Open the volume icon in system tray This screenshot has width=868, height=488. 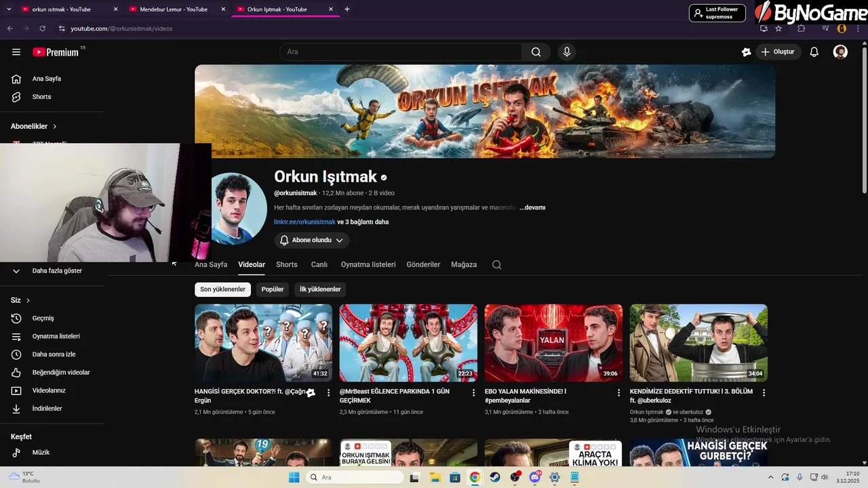pyautogui.click(x=825, y=477)
